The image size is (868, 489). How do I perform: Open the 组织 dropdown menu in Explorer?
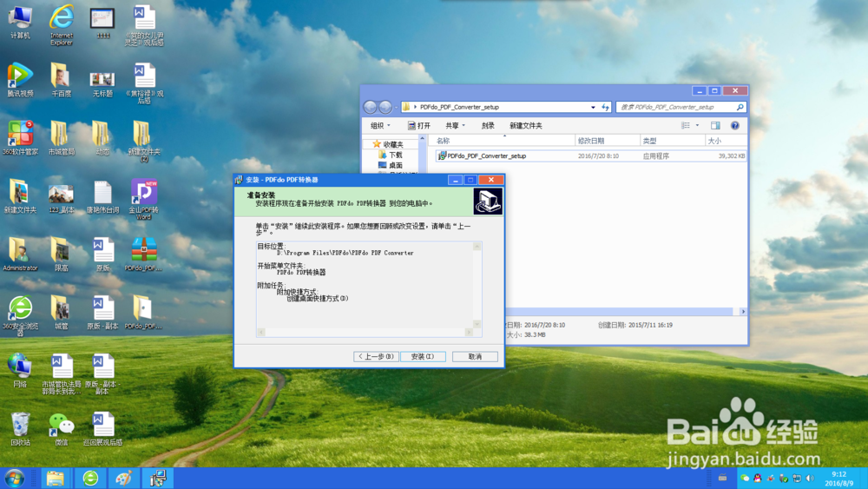[380, 126]
